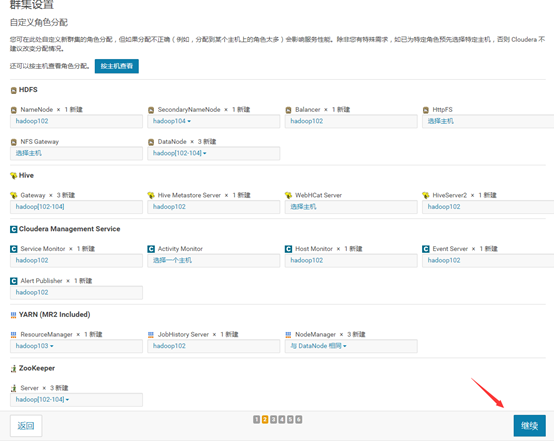Click the Activity Monitor icon
The height and width of the screenshot is (441, 554).
[x=151, y=249]
